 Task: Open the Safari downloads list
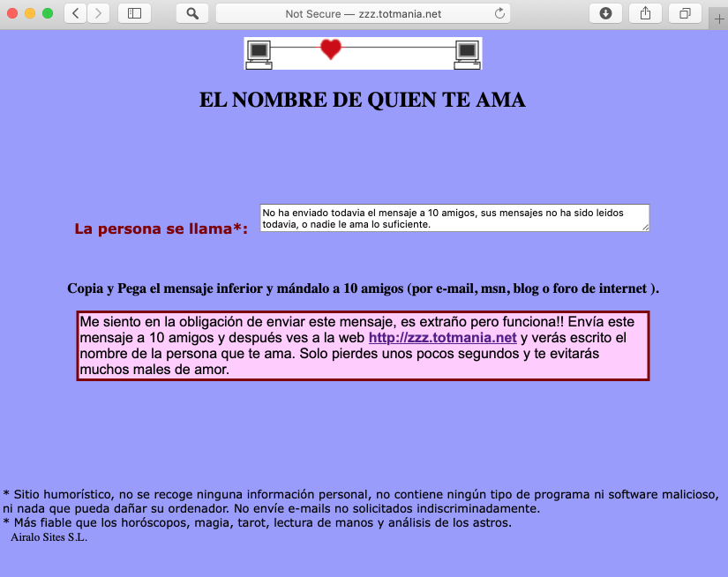click(605, 13)
